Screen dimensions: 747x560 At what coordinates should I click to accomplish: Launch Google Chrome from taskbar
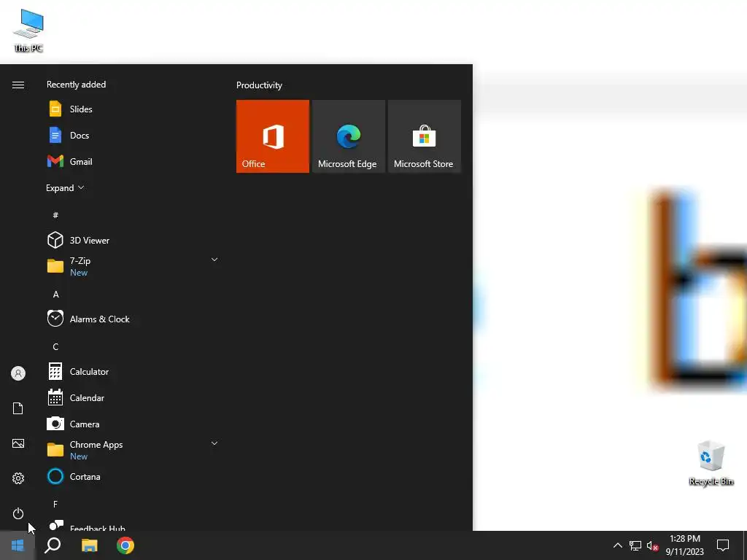125,545
